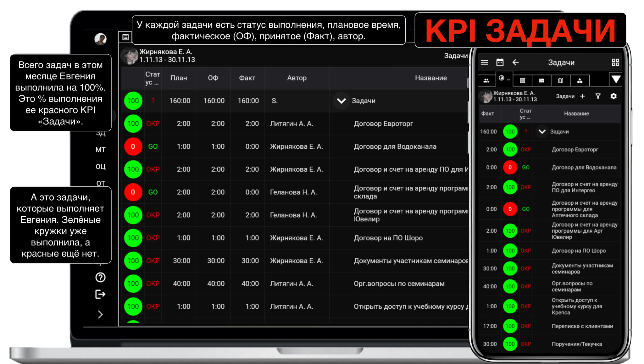Click the green 100 circle for phone Переписка с клиентами
Image resolution: width=644 pixels, height=364 pixels.
(x=510, y=326)
